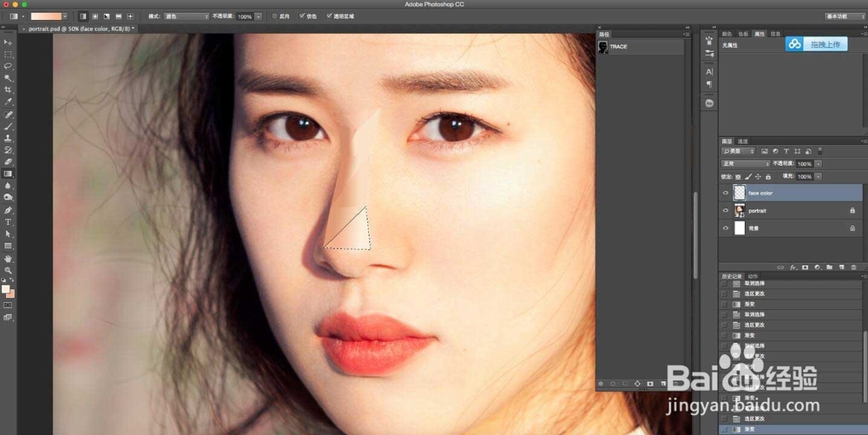The height and width of the screenshot is (435, 868).
Task: Select the Lasso tool
Action: (x=8, y=66)
